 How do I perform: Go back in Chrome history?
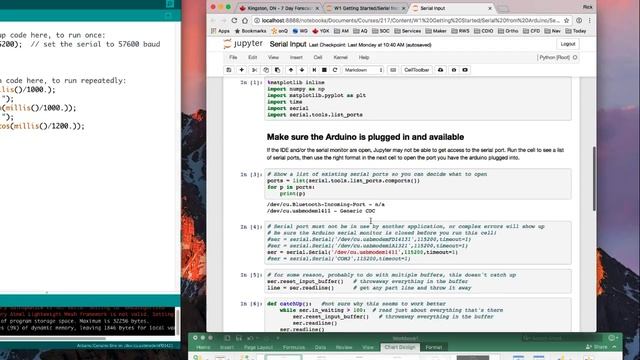[213, 20]
